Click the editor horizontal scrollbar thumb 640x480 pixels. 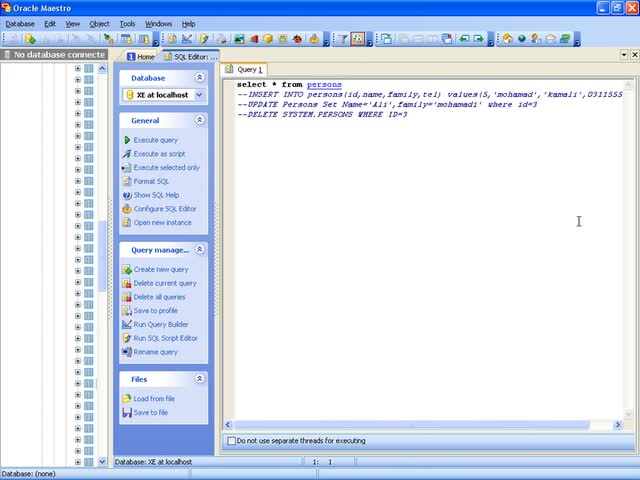411,425
